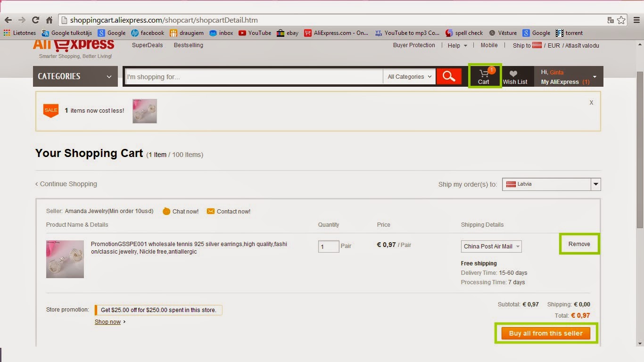Click the Amanda Jewelry seller name
Viewport: 644px width, 362px height.
click(109, 211)
